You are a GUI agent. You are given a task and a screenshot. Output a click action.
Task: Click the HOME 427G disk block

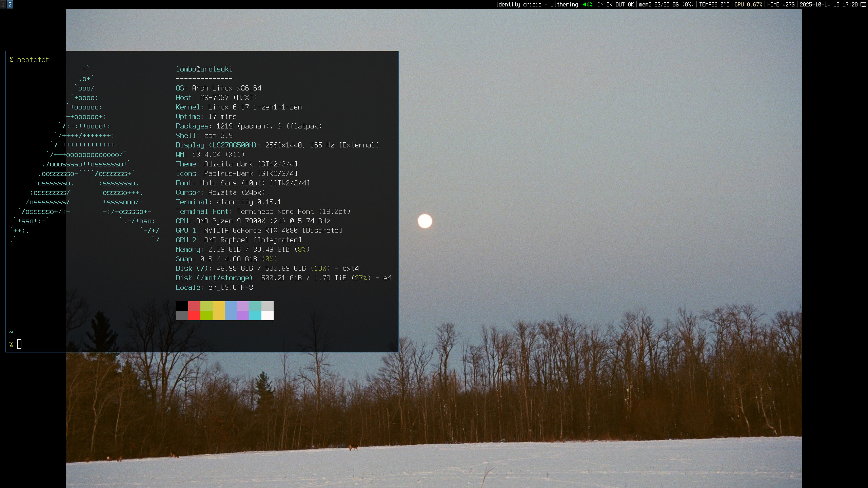pyautogui.click(x=781, y=4)
